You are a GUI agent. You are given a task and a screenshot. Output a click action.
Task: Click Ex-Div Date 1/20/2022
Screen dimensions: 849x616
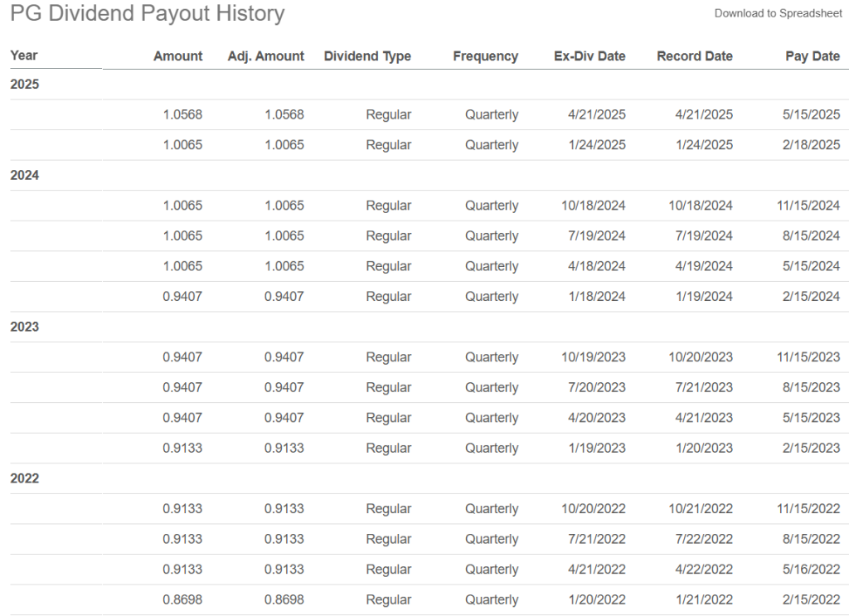pyautogui.click(x=597, y=599)
